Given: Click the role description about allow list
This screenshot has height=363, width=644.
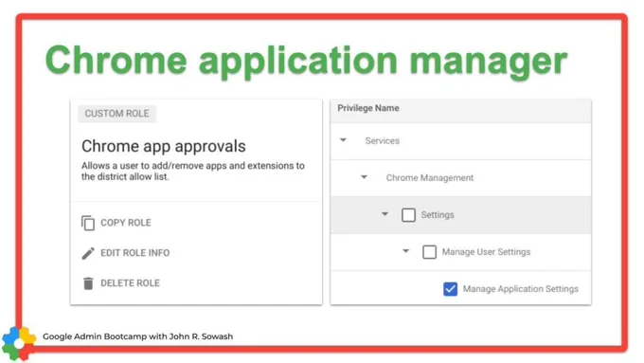Looking at the screenshot, I should (x=192, y=171).
